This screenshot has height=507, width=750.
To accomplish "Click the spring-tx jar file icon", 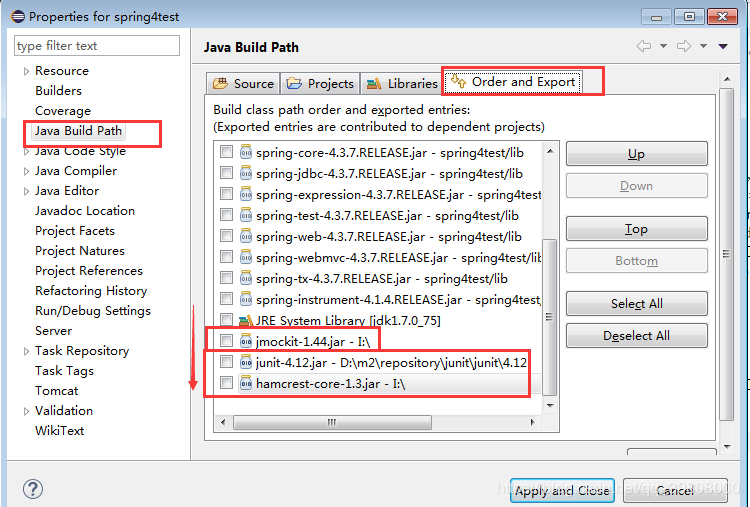I will pos(245,278).
